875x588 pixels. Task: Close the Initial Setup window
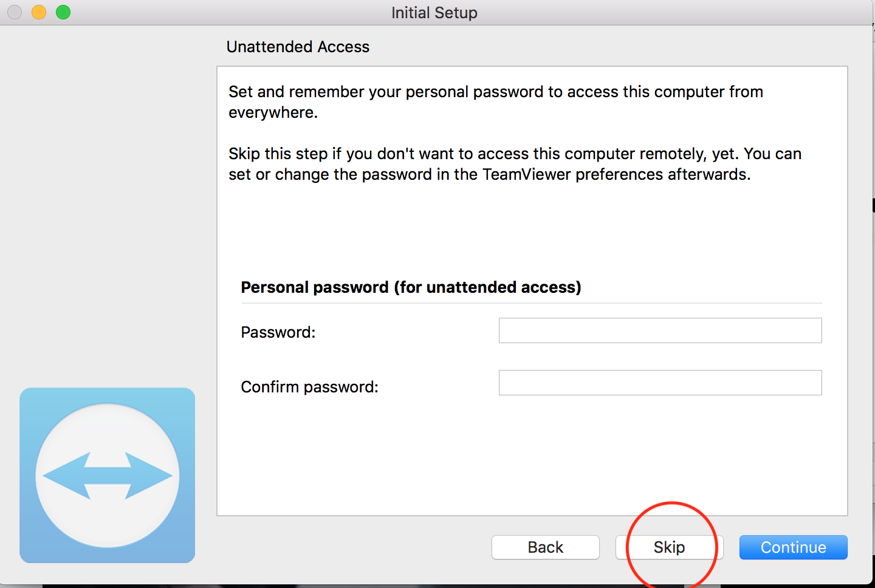pos(14,12)
